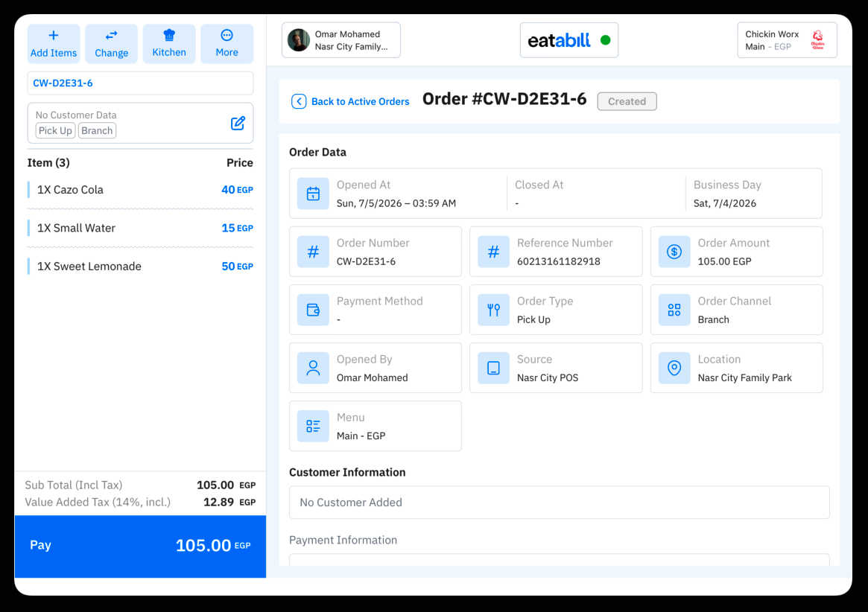Click the dollar icon beside Order Amount
The width and height of the screenshot is (868, 612).
tap(674, 252)
